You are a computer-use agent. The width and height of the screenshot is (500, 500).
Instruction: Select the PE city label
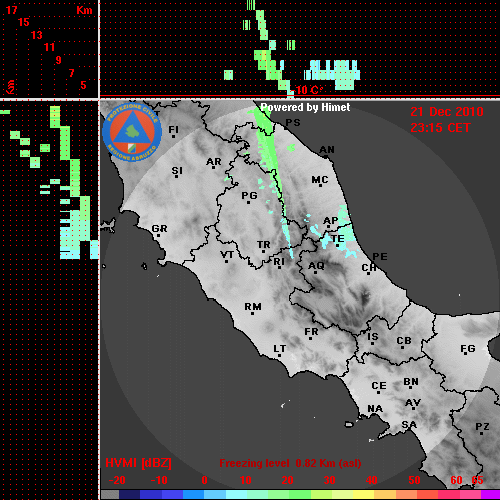[380, 257]
